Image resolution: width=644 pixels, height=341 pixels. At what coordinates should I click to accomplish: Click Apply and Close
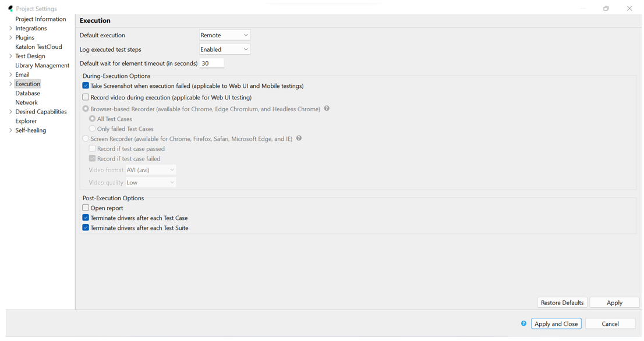[555, 324]
